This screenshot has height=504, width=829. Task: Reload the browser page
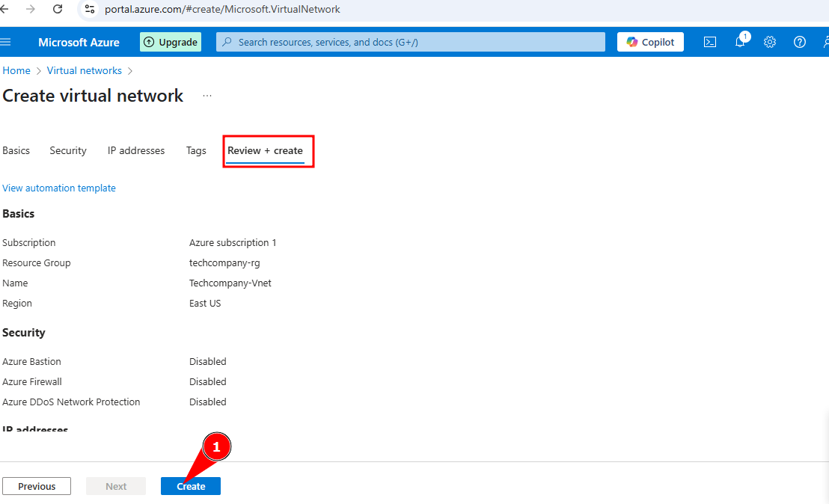coord(58,9)
